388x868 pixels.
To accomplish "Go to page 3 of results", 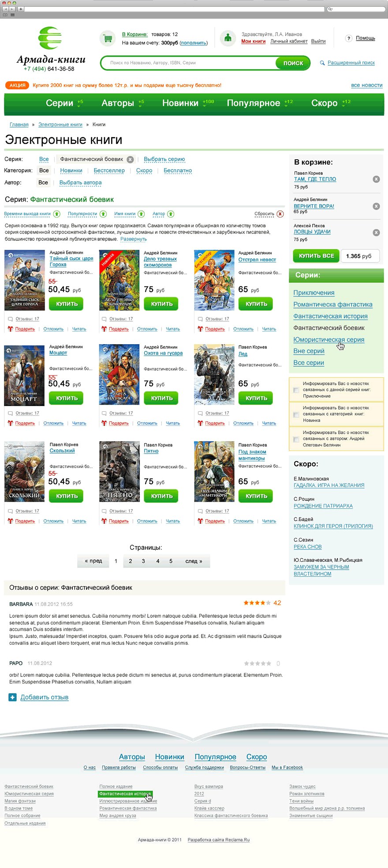I will (143, 561).
